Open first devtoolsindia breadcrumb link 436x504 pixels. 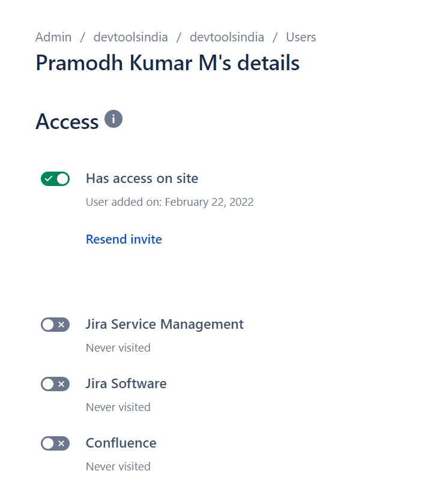[x=131, y=37]
